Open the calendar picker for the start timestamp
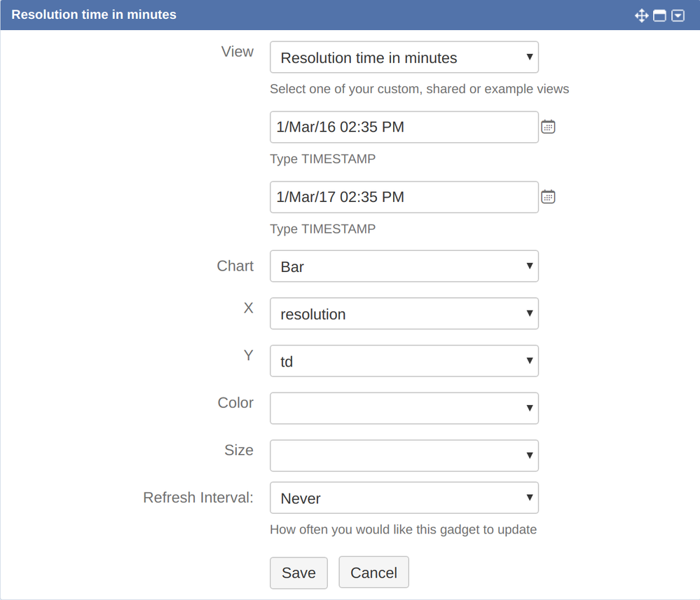Image resolution: width=700 pixels, height=600 pixels. [548, 126]
